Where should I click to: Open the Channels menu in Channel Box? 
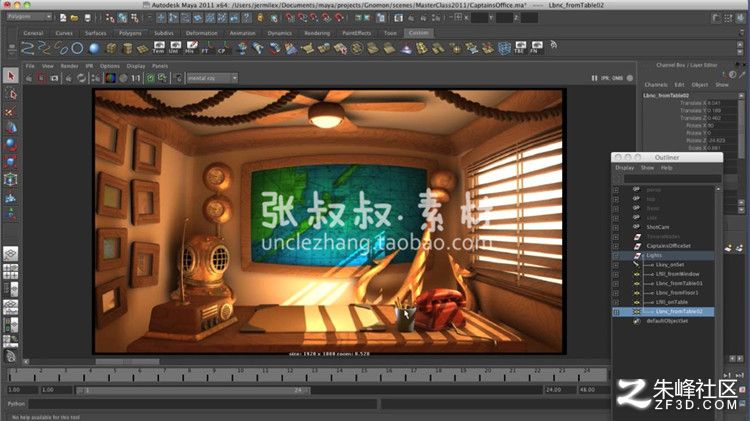coord(656,85)
